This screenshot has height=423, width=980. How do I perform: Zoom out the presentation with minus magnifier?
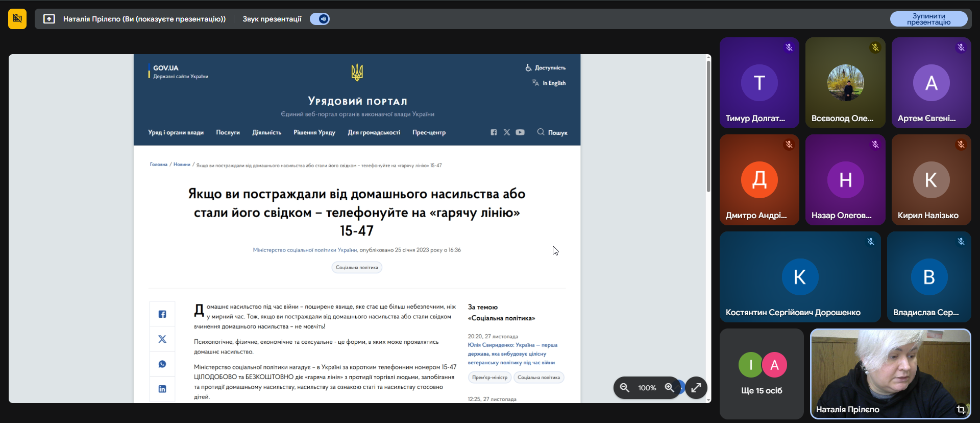tap(624, 388)
